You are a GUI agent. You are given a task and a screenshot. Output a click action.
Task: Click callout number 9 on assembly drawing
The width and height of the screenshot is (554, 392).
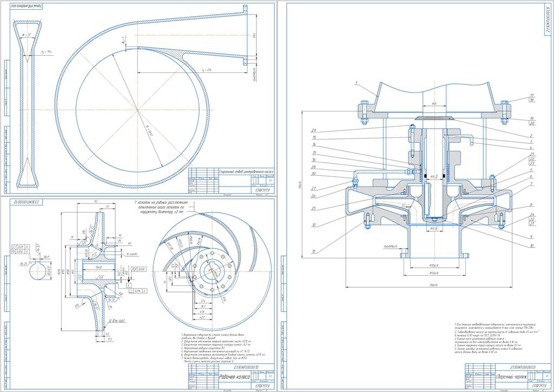[531, 237]
